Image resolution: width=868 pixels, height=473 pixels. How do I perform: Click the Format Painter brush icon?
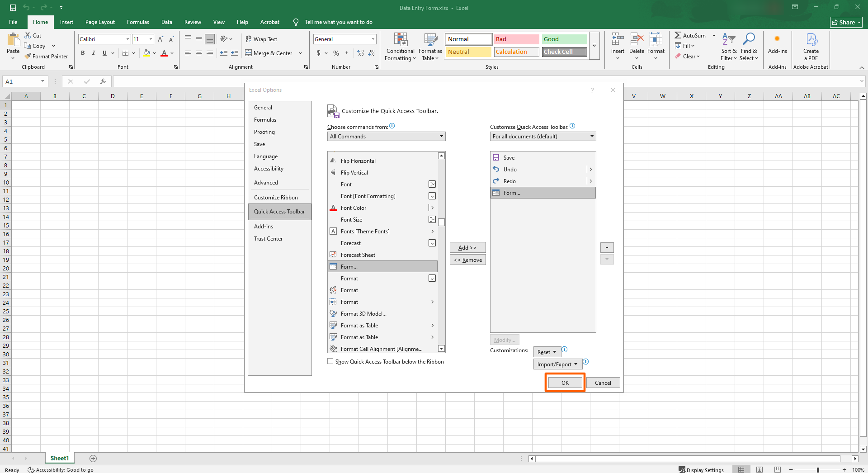pyautogui.click(x=28, y=56)
